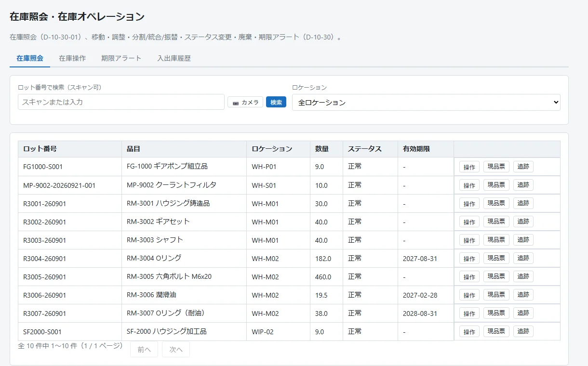
Task: Click 追跡 for lot R3002-260901
Action: pyautogui.click(x=523, y=222)
